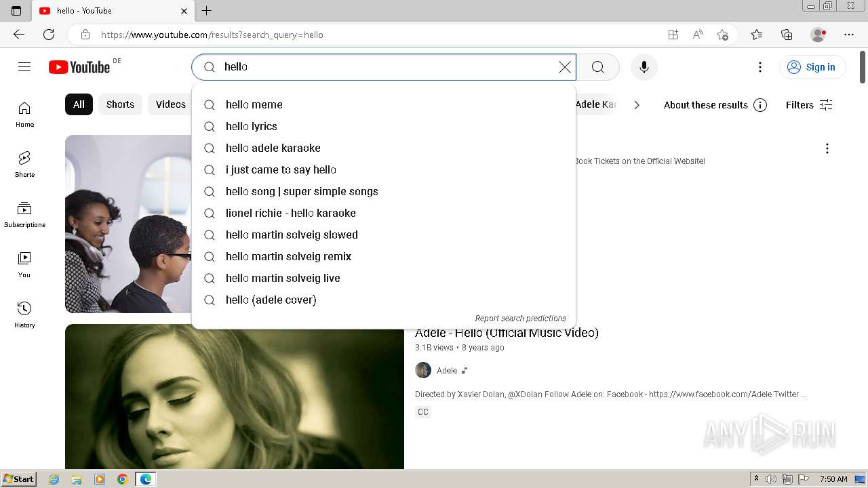Screen dimensions: 868x488
Task: Start voice search with the microphone icon
Action: click(644, 67)
